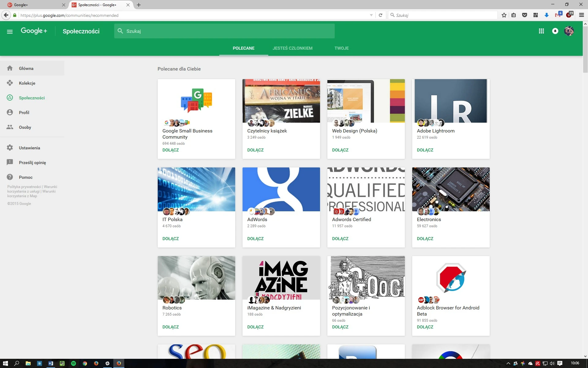Open the downloads arrow icon
The image size is (588, 368).
[546, 15]
